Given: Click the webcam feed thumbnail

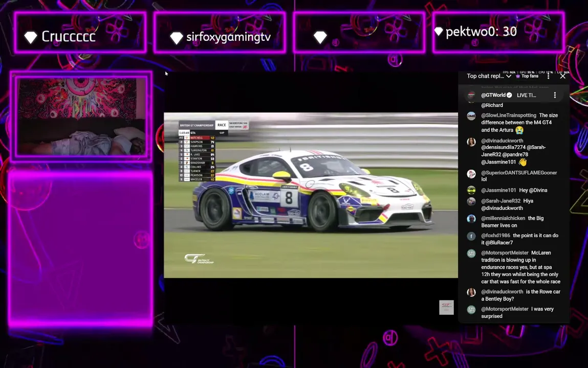Looking at the screenshot, I should point(81,117).
